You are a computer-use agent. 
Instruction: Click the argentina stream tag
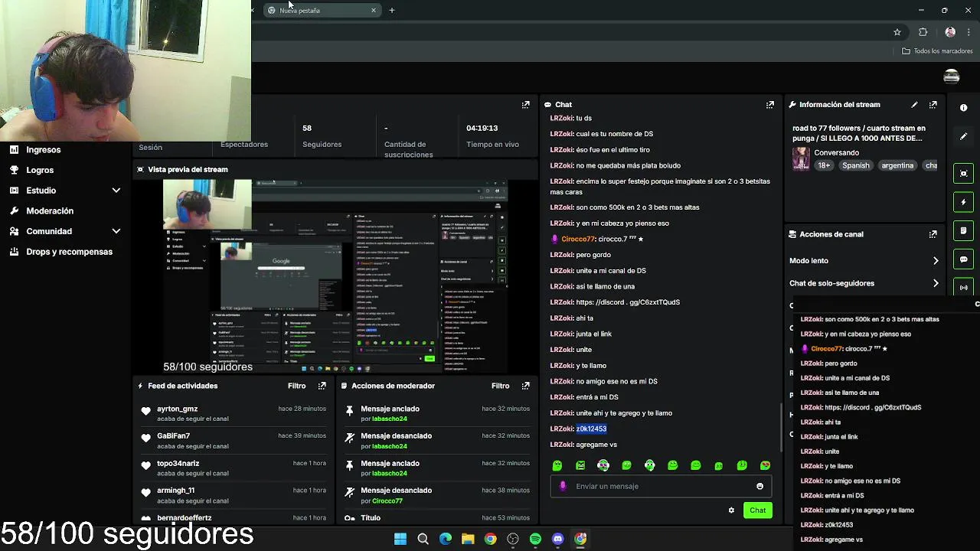click(897, 165)
